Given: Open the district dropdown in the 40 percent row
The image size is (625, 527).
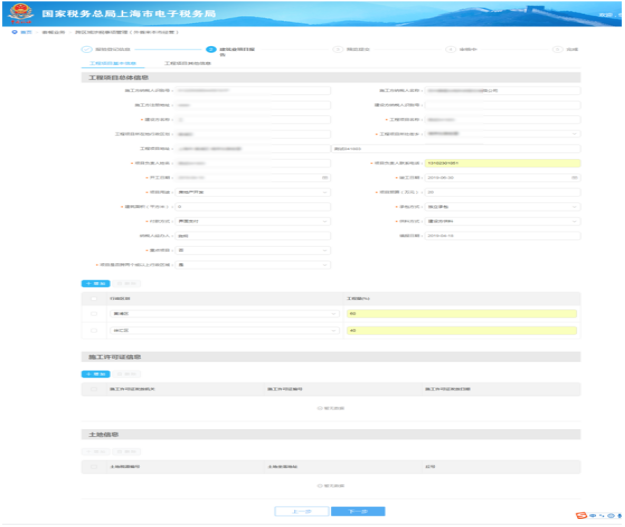Looking at the screenshot, I should point(224,330).
